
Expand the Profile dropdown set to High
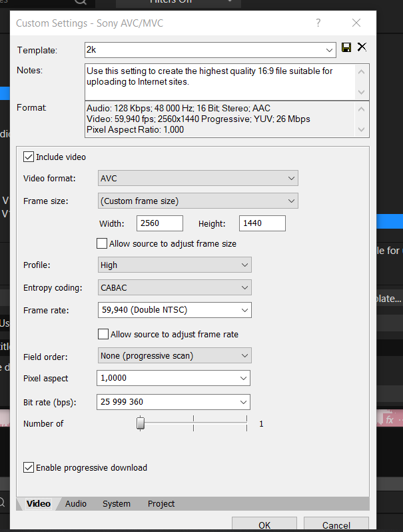pyautogui.click(x=244, y=265)
